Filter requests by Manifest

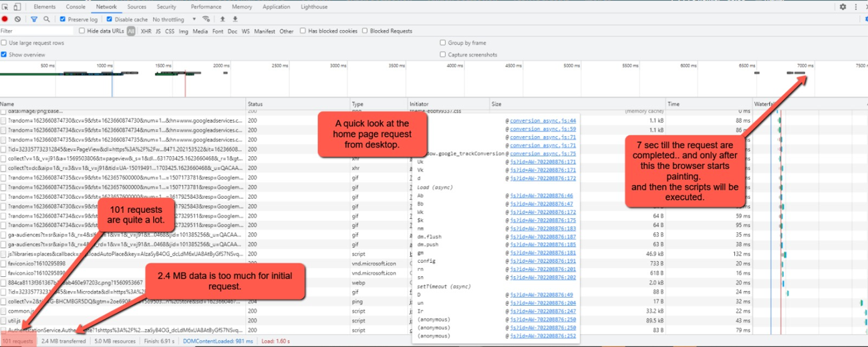265,31
